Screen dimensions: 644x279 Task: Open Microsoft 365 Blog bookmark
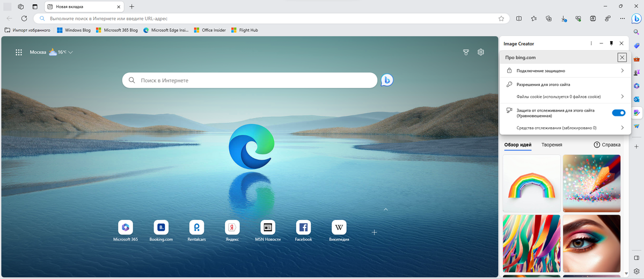click(117, 30)
